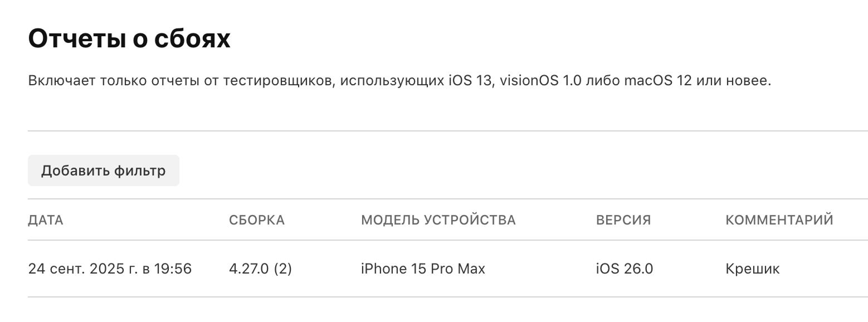This screenshot has width=868, height=322.
Task: Click the iPhone 15 Pro Max device entry
Action: click(x=422, y=269)
